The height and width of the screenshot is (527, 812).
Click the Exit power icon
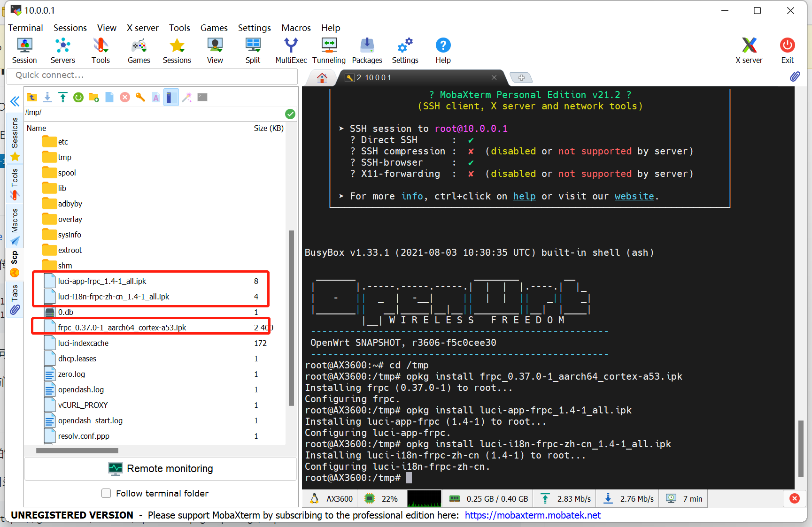tap(788, 51)
